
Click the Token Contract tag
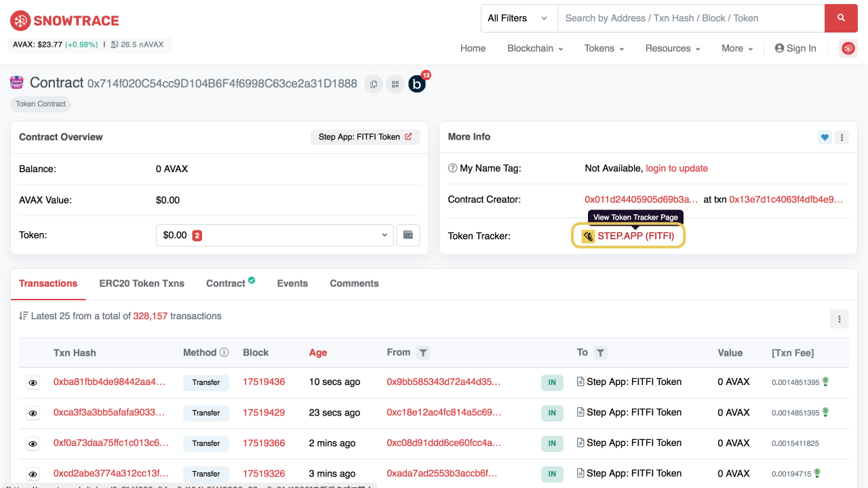pos(41,104)
